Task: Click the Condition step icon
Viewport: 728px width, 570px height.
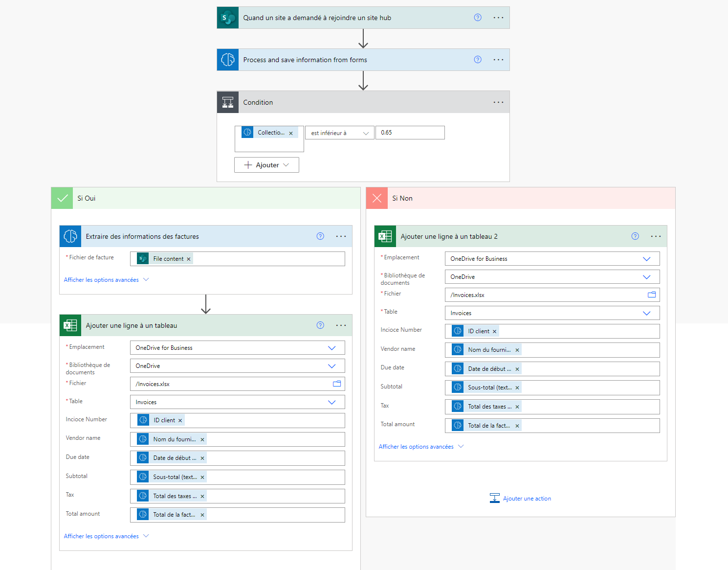Action: pyautogui.click(x=228, y=102)
